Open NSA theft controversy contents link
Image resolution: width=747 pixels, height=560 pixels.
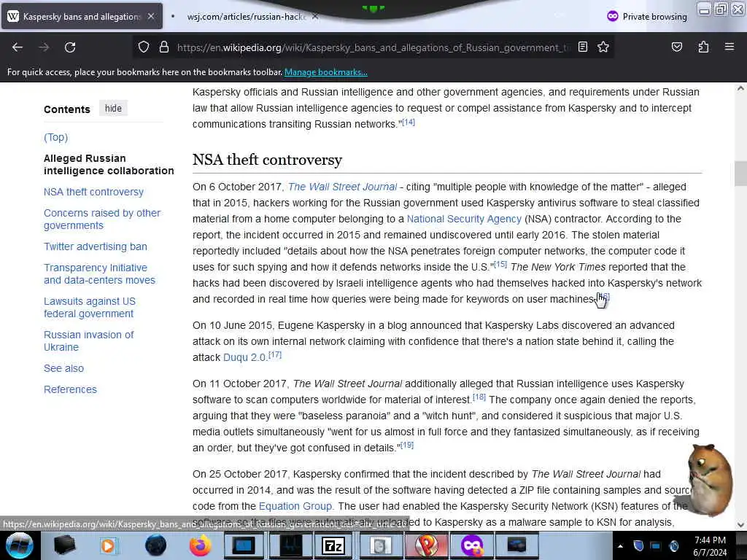[94, 192]
